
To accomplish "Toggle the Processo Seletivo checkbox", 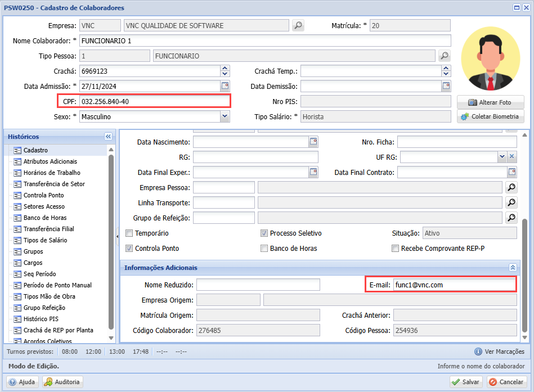I will [x=264, y=233].
